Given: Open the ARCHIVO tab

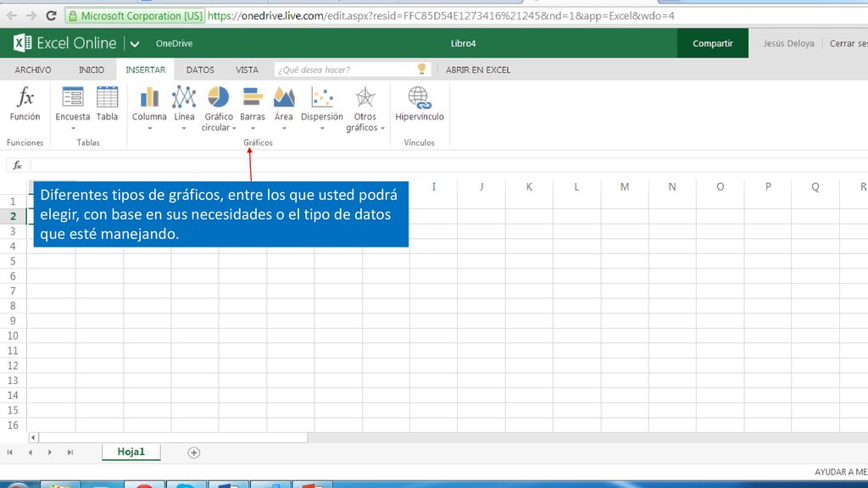Looking at the screenshot, I should pyautogui.click(x=33, y=69).
